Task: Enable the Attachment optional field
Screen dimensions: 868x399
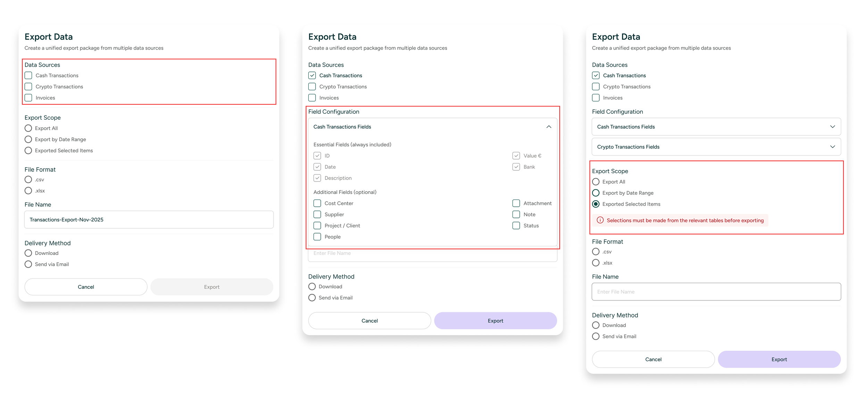Action: click(516, 203)
